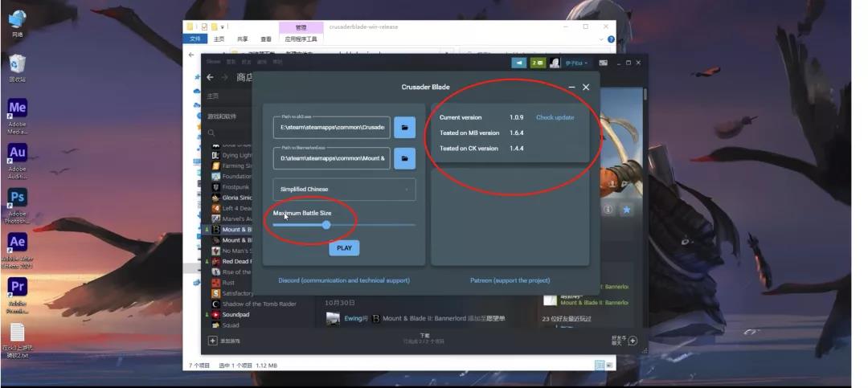Screen dimensions: 868x388
Task: Click the Path to Bannerlord.exe input field
Action: tap(332, 158)
